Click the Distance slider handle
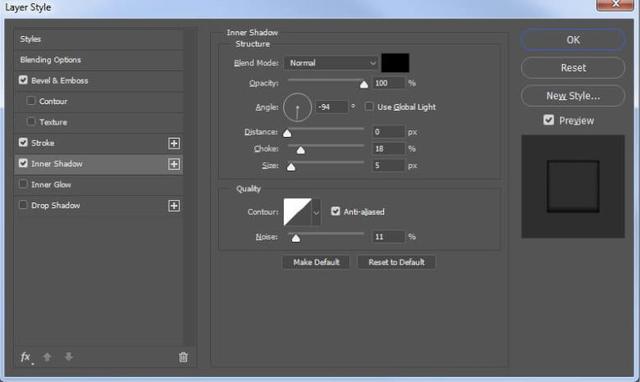 click(x=287, y=133)
